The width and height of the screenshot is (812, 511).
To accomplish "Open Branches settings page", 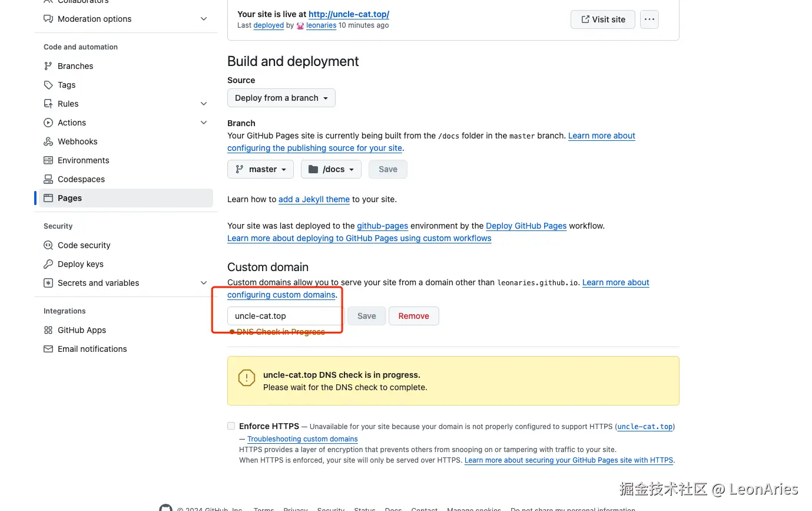I will 126,66.
